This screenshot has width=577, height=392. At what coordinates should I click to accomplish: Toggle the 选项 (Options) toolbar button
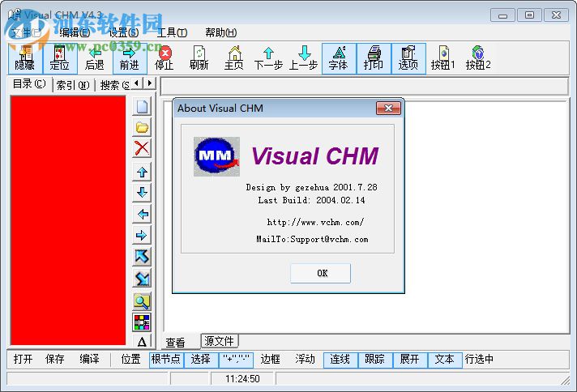[x=408, y=59]
